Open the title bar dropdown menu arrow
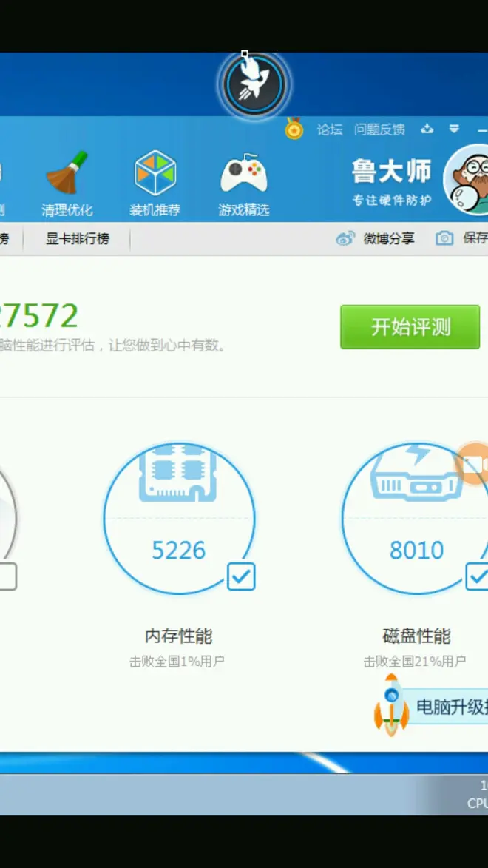The image size is (488, 868). [x=454, y=129]
